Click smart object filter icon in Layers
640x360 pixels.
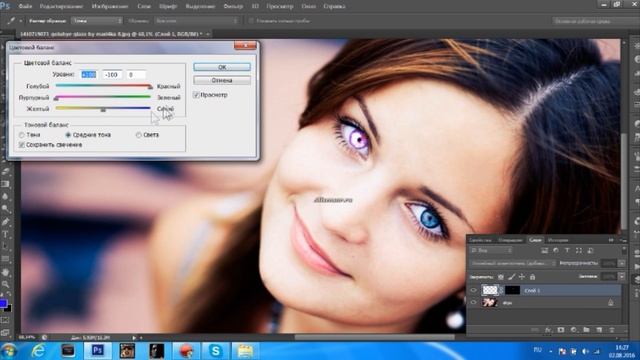(x=590, y=251)
